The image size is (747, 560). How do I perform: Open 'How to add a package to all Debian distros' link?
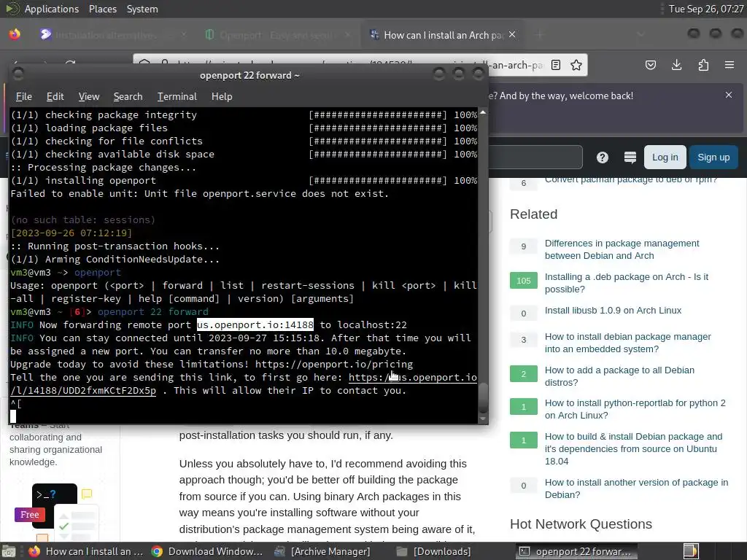(x=619, y=376)
